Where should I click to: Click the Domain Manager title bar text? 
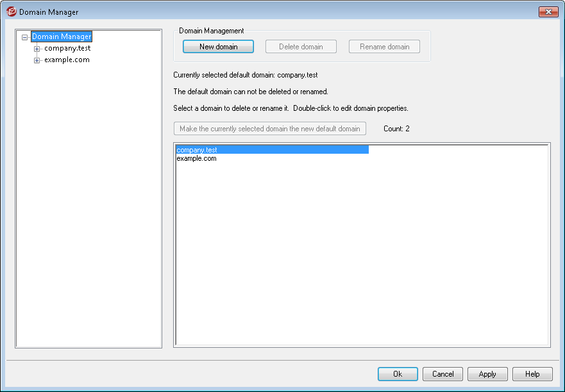[x=49, y=12]
